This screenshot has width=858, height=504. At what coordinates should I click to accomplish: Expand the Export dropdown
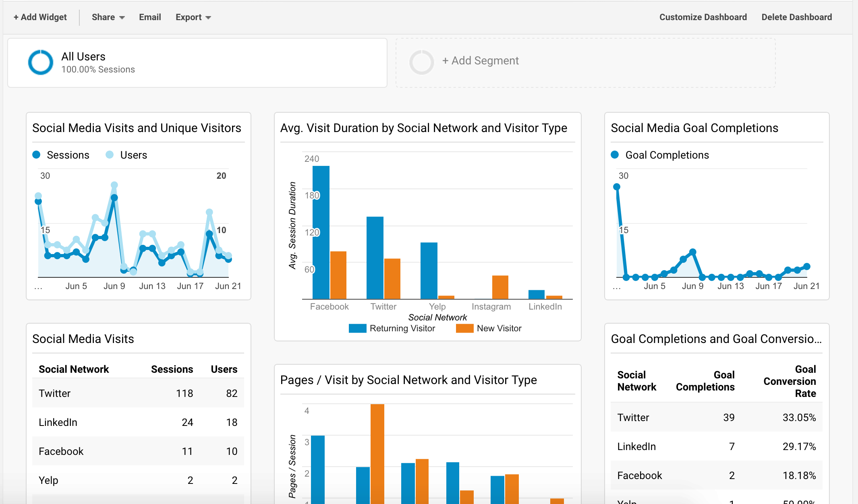pos(193,17)
